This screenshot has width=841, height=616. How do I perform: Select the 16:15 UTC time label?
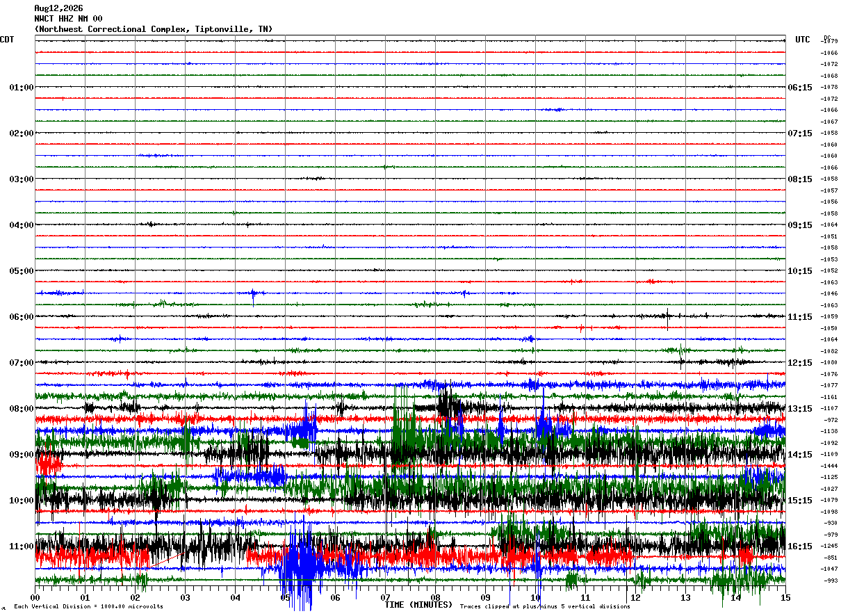click(799, 546)
